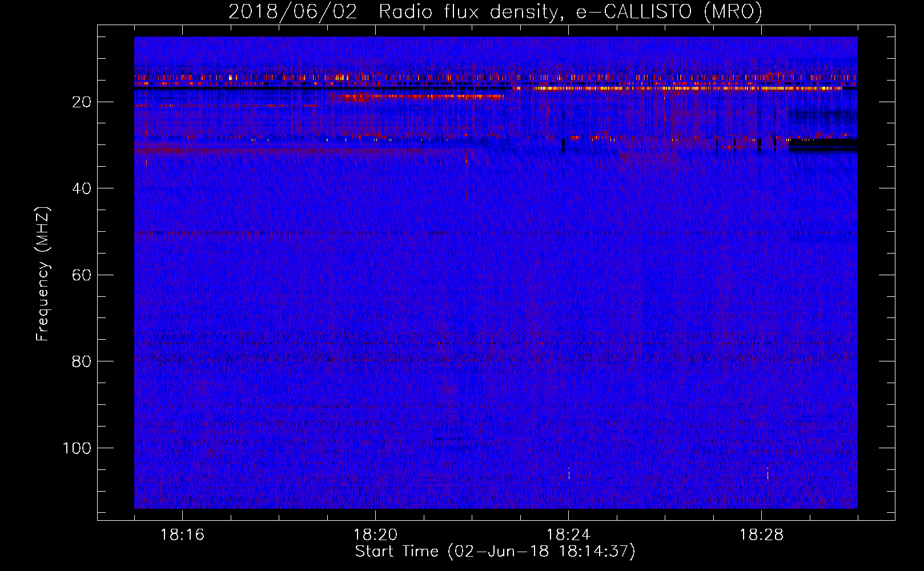Image resolution: width=924 pixels, height=571 pixels.
Task: Click the plot title '2018/06/02 Radio flux density, e-CALLISTO (MRO)'
Action: click(x=495, y=11)
